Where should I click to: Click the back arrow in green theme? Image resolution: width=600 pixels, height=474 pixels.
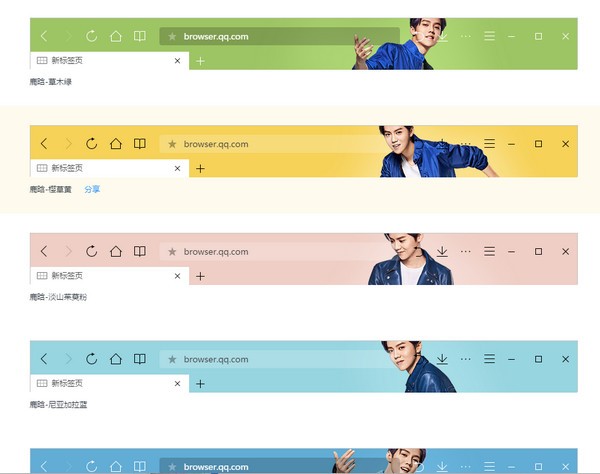point(43,36)
